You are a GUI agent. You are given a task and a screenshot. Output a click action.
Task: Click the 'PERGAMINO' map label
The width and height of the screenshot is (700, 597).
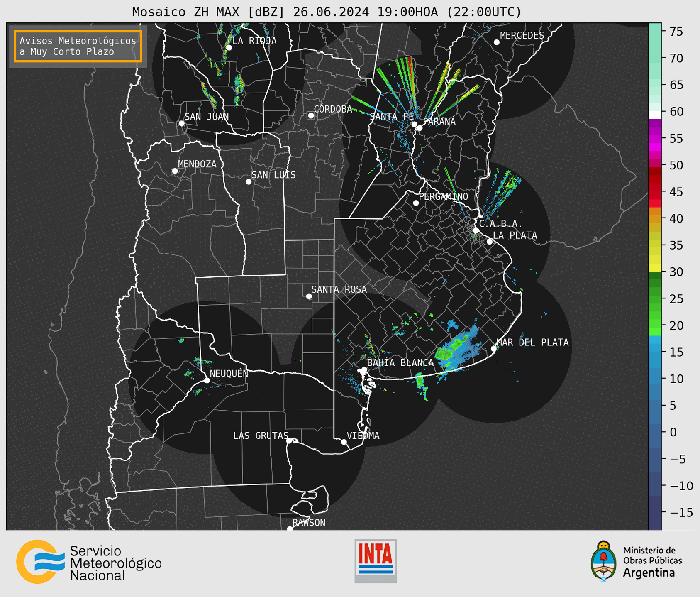(444, 196)
